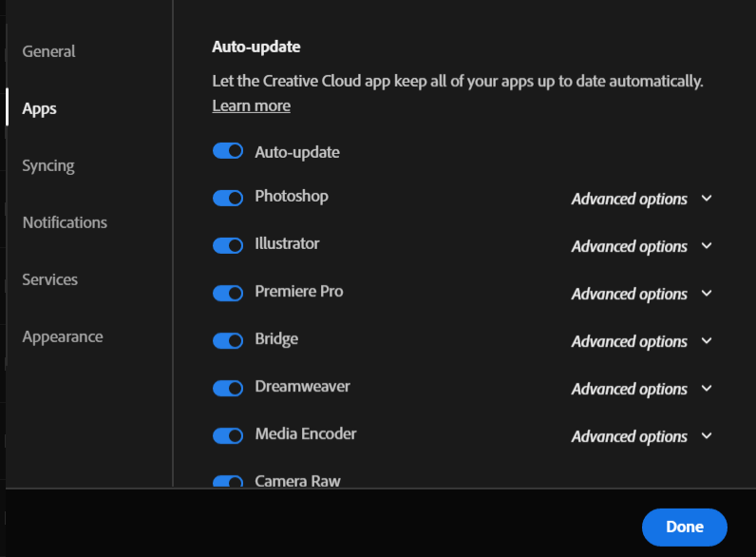Open Advanced options for Premiere Pro

click(642, 294)
